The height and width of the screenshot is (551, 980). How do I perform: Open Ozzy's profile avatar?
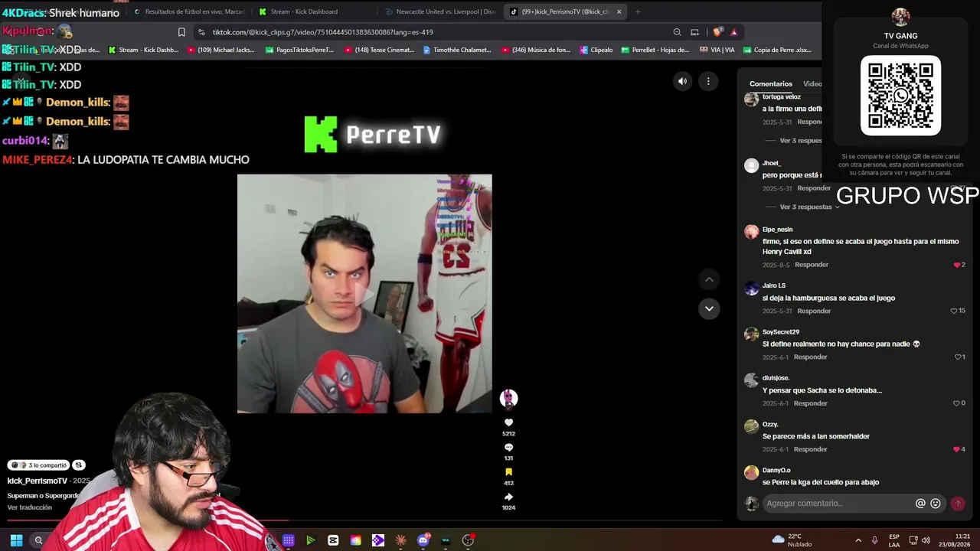(752, 427)
